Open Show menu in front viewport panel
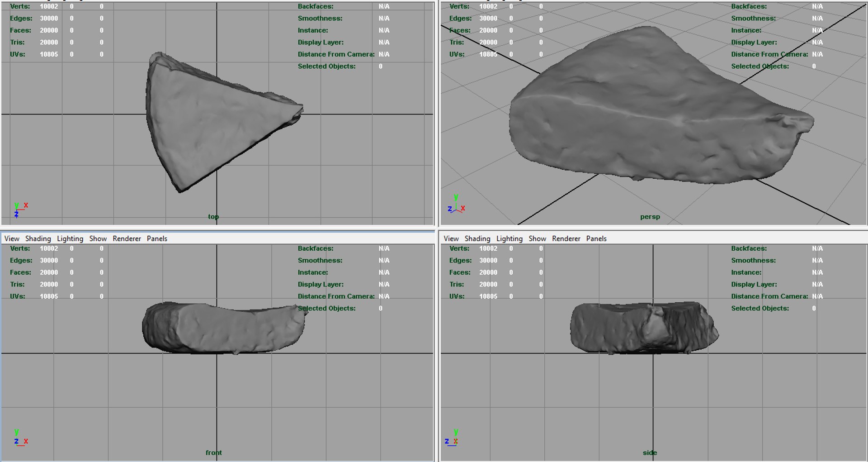This screenshot has width=868, height=462. (x=98, y=238)
